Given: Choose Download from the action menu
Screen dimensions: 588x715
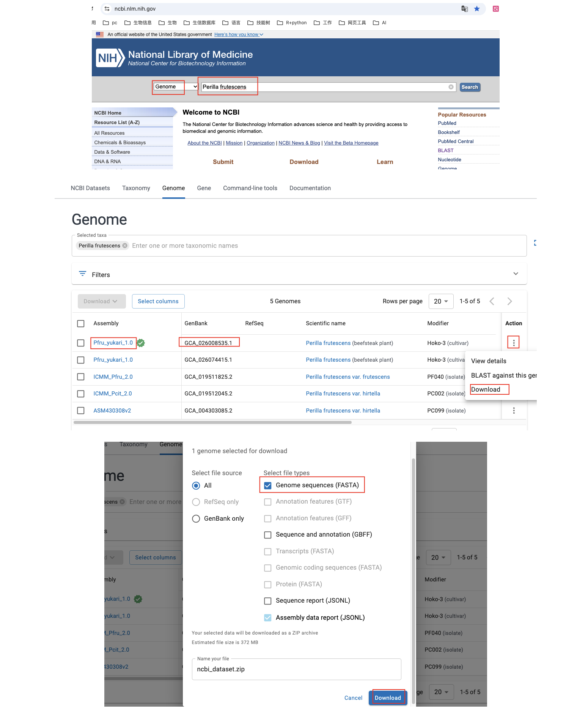Looking at the screenshot, I should pyautogui.click(x=486, y=389).
